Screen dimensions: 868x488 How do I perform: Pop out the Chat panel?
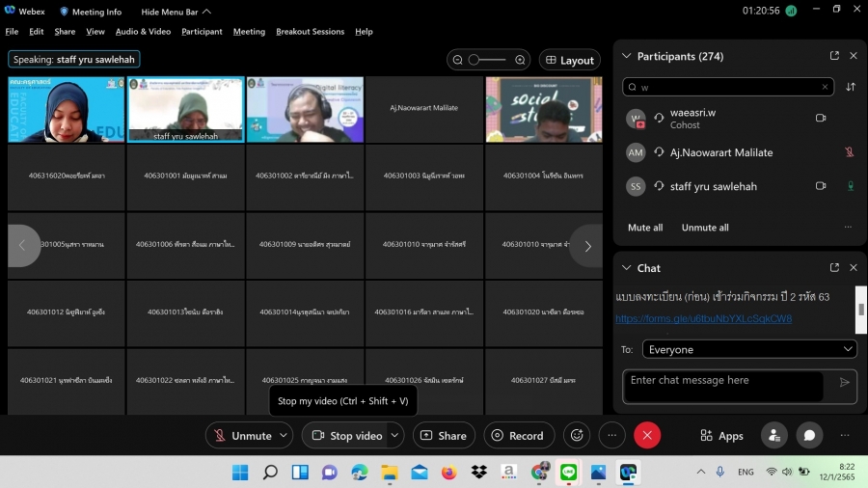(834, 267)
